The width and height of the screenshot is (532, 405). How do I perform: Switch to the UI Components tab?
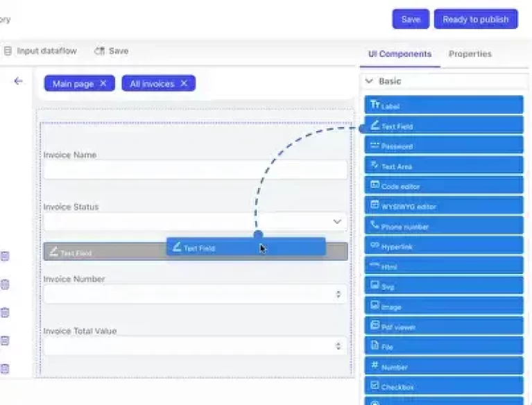point(400,54)
